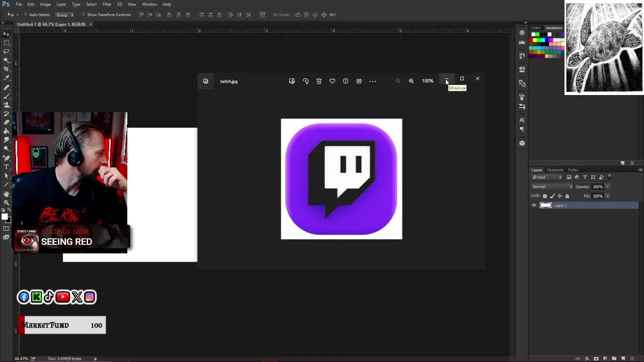Open the Normal blend mode dropdown

tap(552, 187)
